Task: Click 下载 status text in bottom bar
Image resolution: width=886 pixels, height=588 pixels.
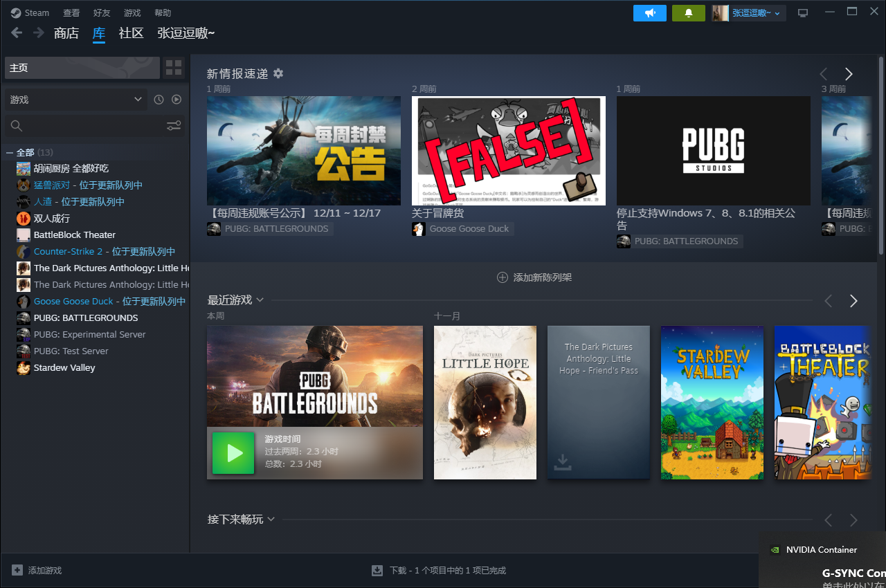Action: click(x=448, y=571)
